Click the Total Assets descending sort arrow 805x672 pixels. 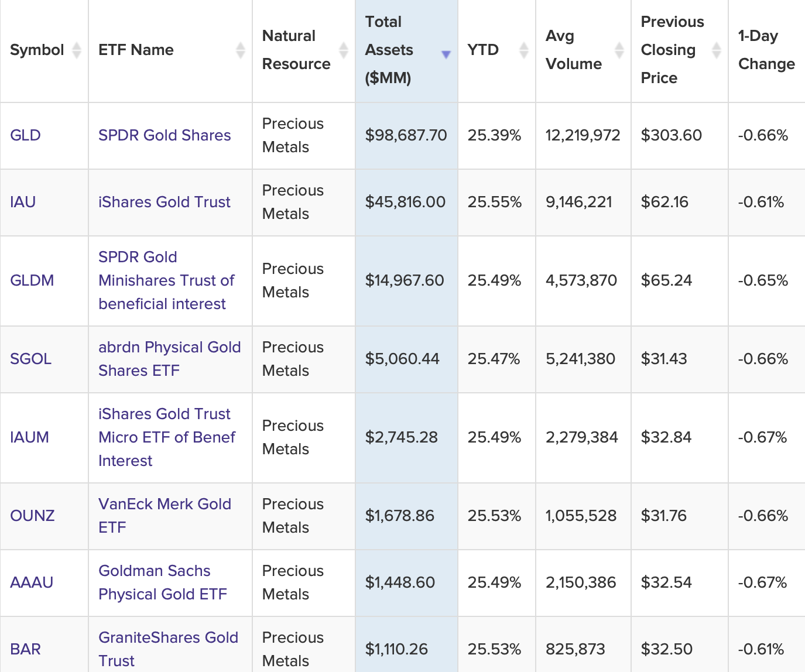[446, 54]
